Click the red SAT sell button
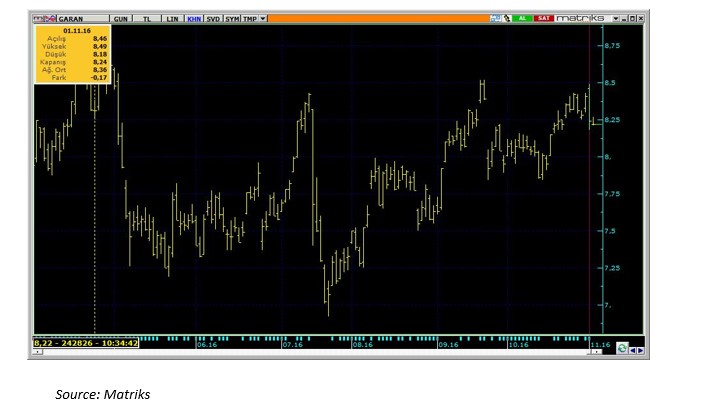The height and width of the screenshot is (413, 703). [544, 18]
